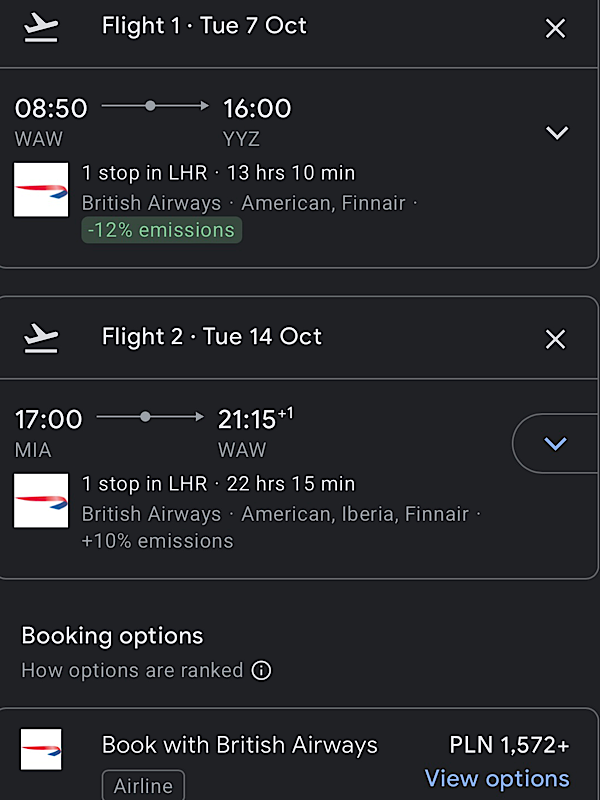Click British Airways logo on MIA–WAW flight

coord(41,501)
